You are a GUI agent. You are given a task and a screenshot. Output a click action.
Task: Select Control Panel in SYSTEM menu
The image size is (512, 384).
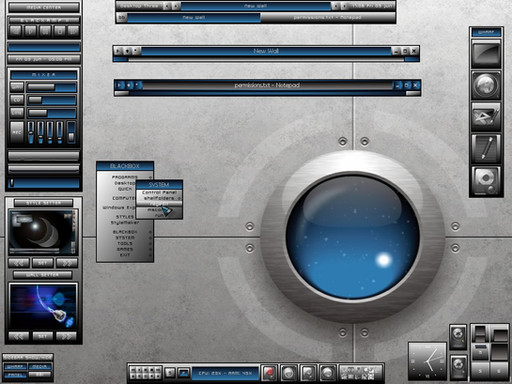[159, 192]
